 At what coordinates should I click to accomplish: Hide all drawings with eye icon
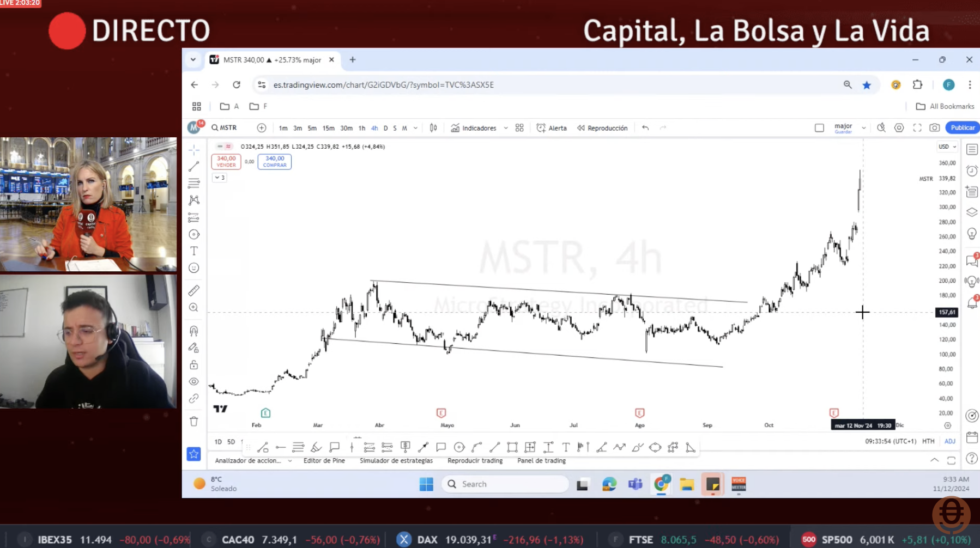pos(194,381)
